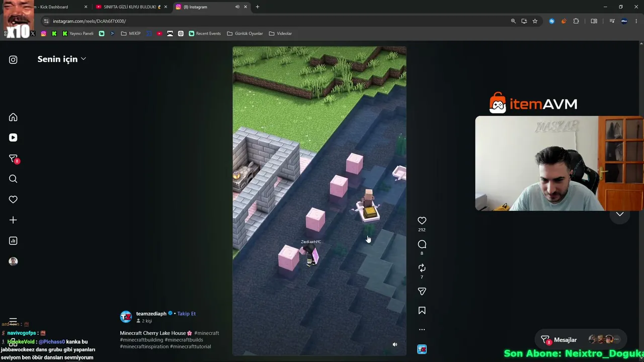The height and width of the screenshot is (362, 644).
Task: Open the Dashboard chart icon in the sidebar
Action: click(x=13, y=241)
